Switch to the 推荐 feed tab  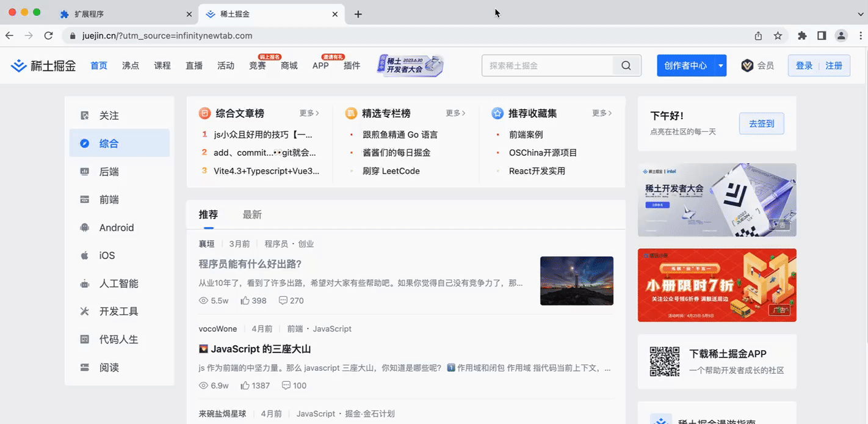(208, 214)
